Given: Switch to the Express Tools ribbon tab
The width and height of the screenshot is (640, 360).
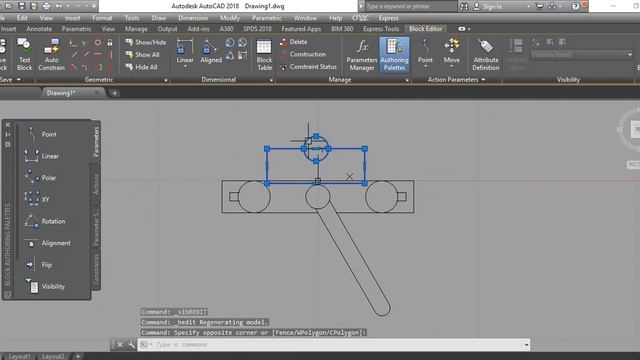Looking at the screenshot, I should pyautogui.click(x=381, y=29).
